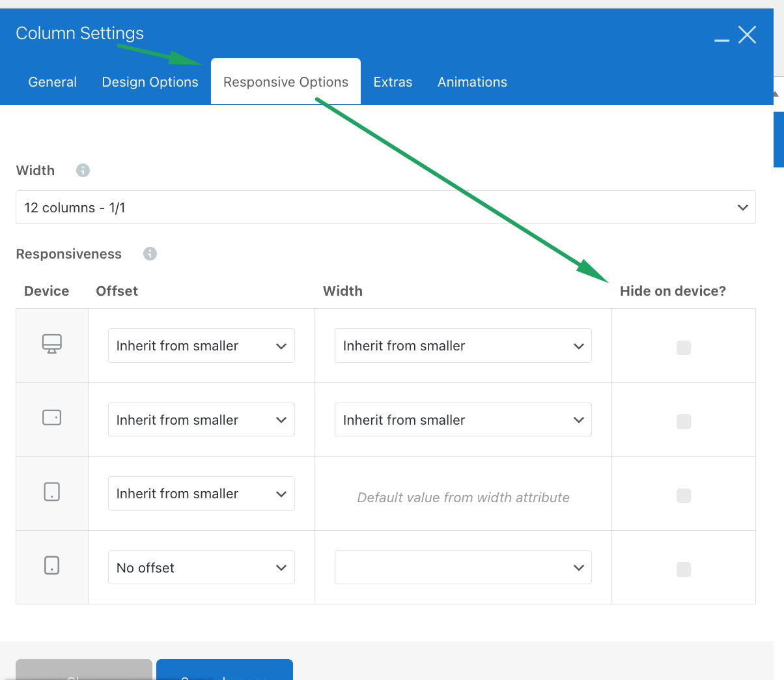Toggle hide checkbox in the No offset row

click(684, 569)
